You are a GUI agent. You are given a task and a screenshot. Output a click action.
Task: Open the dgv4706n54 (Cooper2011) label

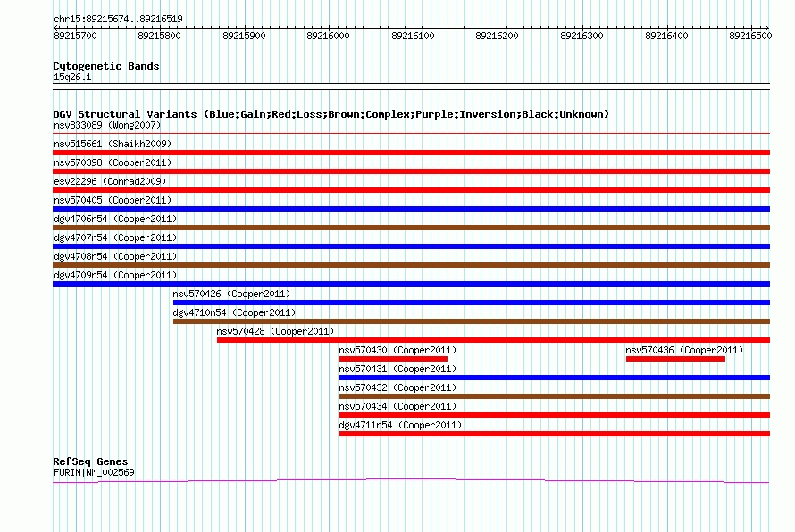pyautogui.click(x=115, y=219)
